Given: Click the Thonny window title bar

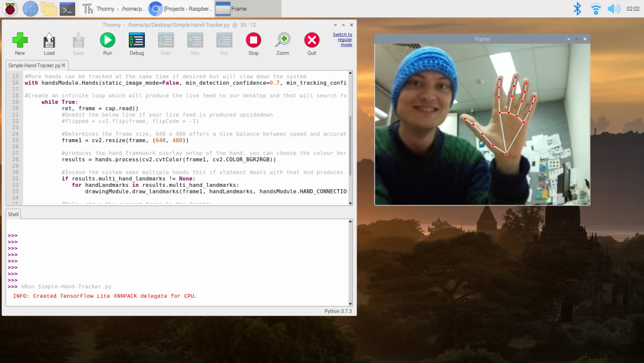Looking at the screenshot, I should (179, 25).
